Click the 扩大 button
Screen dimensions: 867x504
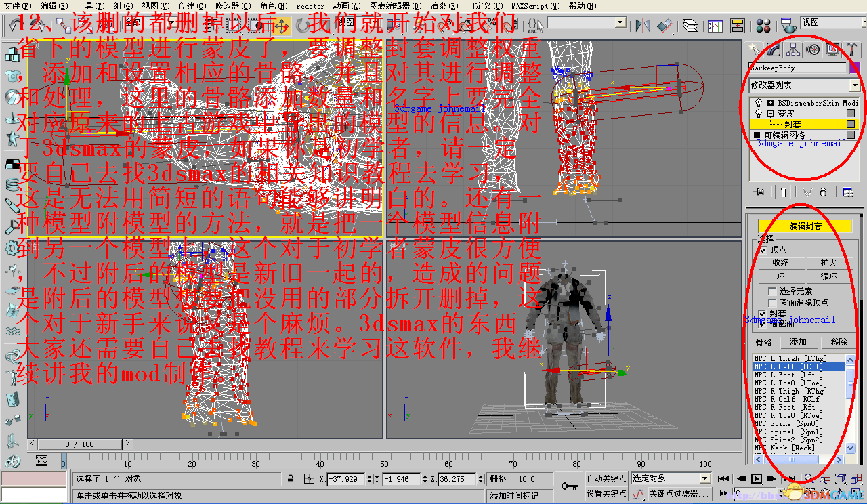coord(829,263)
